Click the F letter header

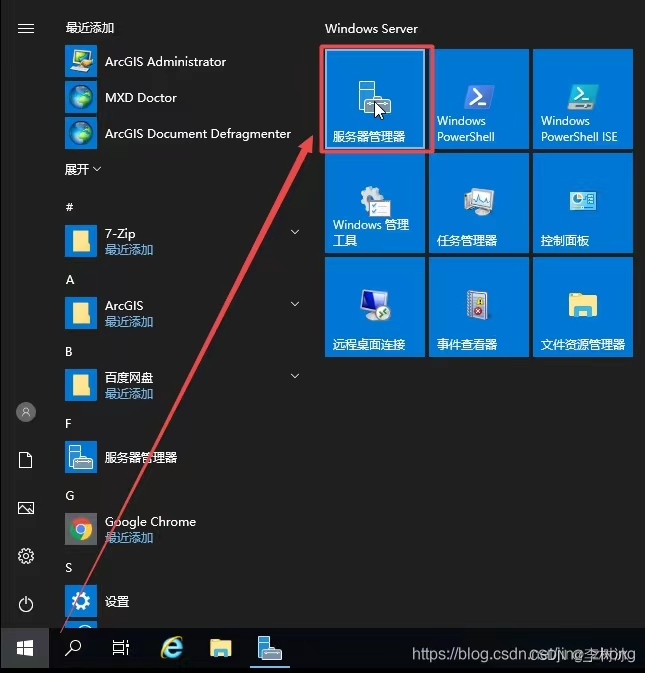(x=68, y=424)
